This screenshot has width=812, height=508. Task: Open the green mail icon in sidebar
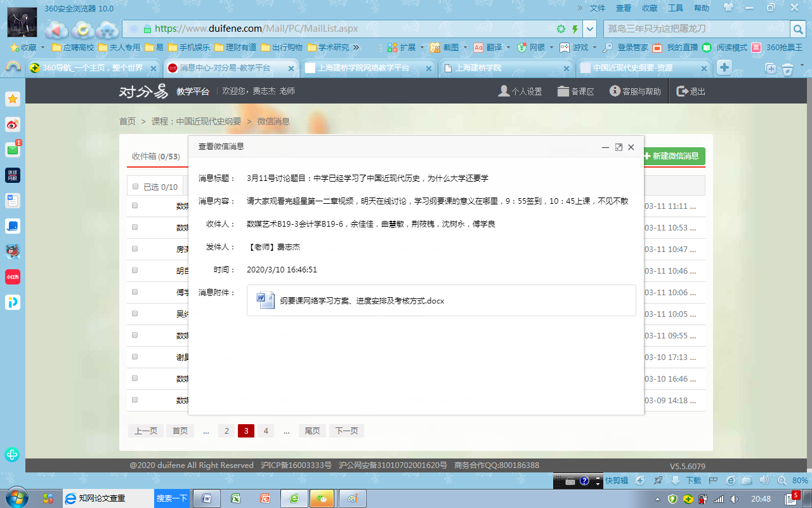pos(13,150)
